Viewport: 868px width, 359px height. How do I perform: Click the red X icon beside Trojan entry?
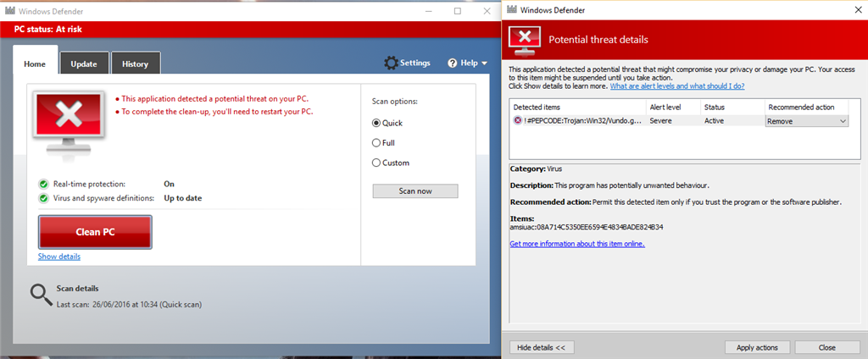518,120
